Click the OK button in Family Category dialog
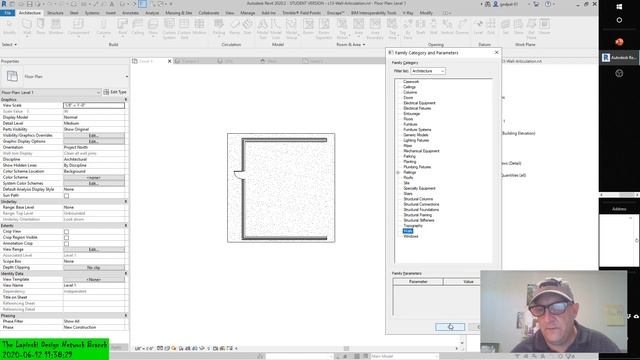Screen dimensions: 640x360 coord(450,327)
